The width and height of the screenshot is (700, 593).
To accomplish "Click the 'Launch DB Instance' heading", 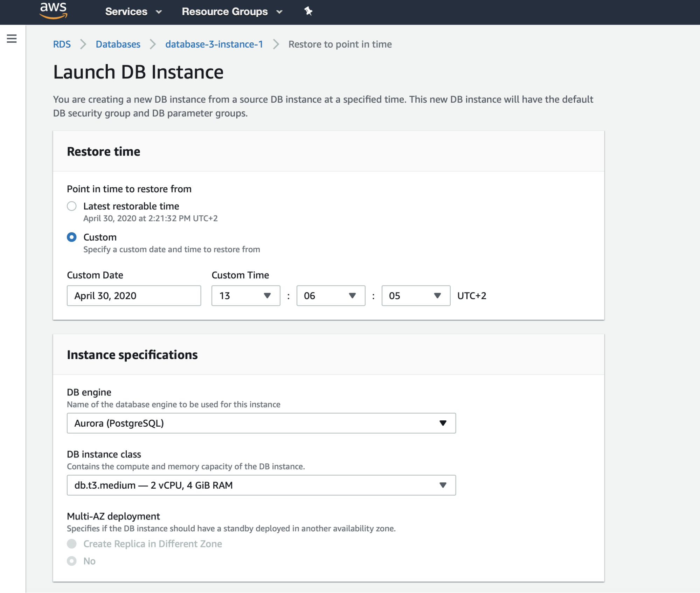I will (138, 72).
